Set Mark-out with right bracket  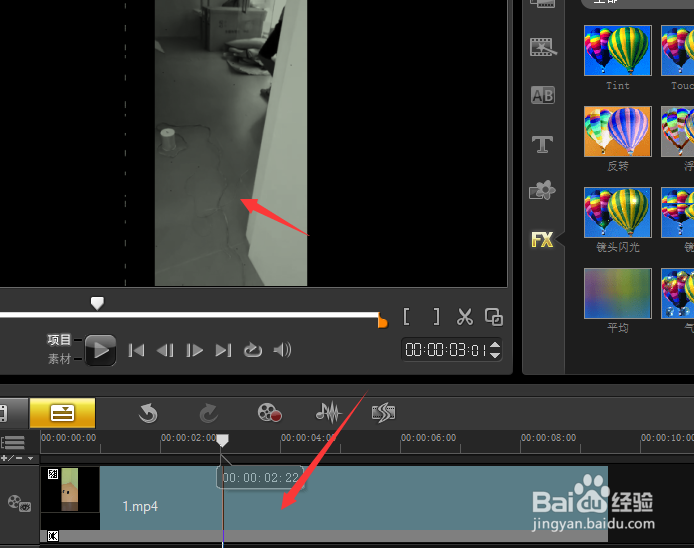coord(436,317)
